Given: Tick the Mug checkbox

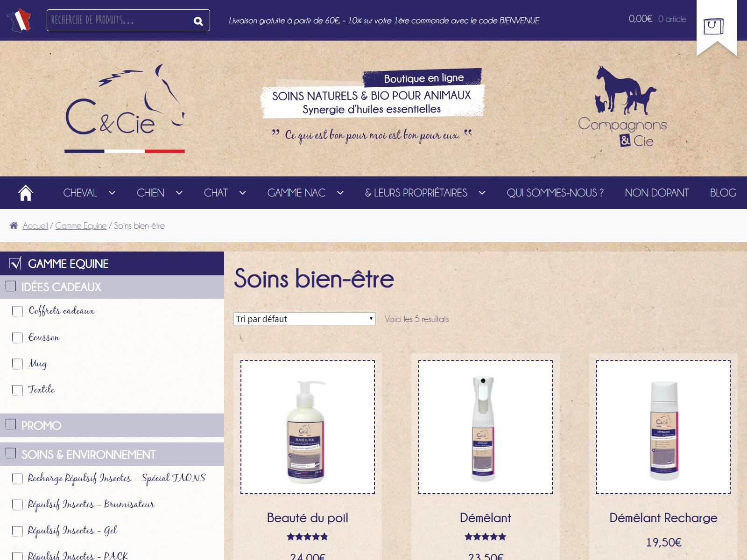Looking at the screenshot, I should point(17,364).
